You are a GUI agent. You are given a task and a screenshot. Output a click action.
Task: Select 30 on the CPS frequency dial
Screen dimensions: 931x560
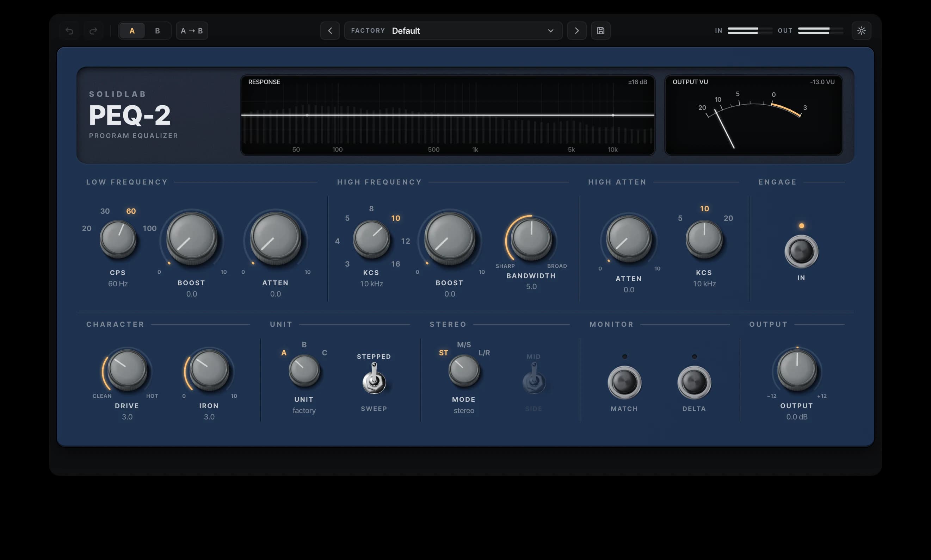point(105,211)
